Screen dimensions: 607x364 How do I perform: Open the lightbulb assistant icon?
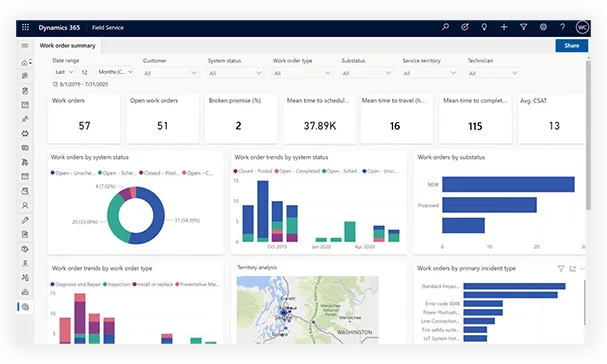point(484,27)
